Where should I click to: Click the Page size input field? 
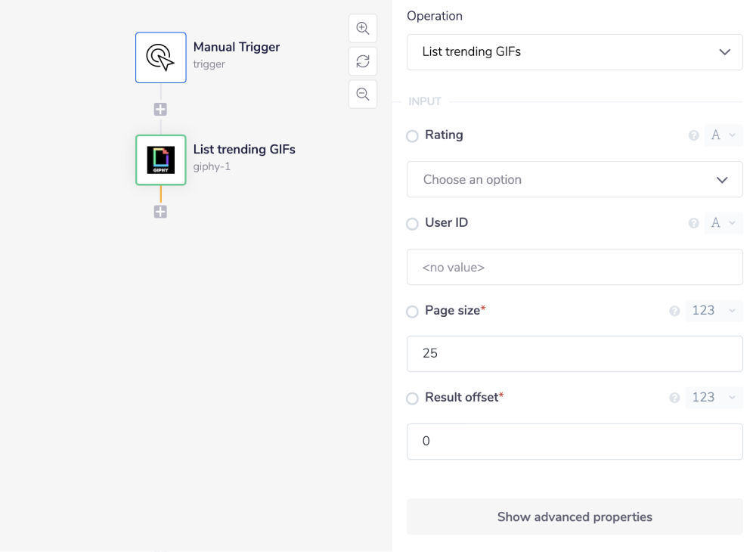click(x=575, y=354)
